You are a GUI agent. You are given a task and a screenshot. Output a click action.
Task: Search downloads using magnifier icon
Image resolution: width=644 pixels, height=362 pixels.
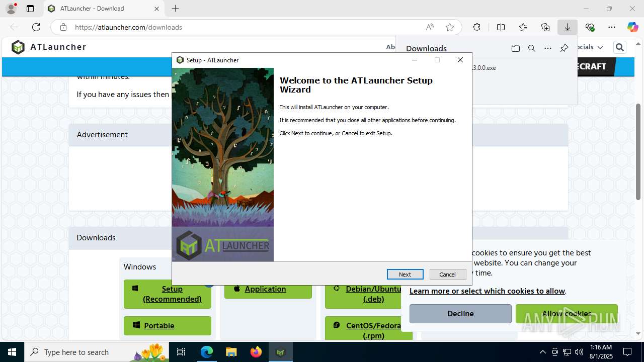532,48
